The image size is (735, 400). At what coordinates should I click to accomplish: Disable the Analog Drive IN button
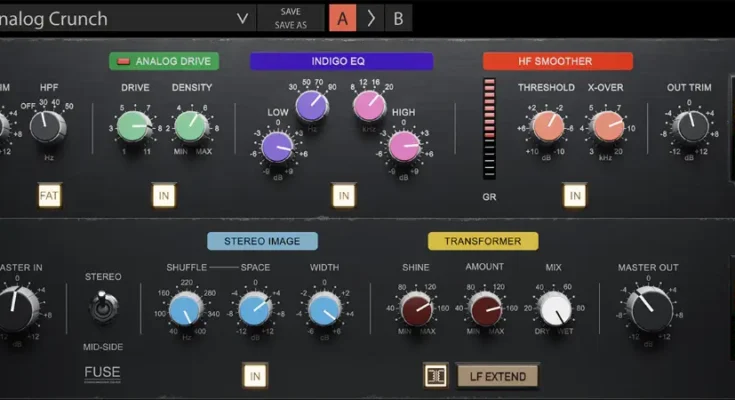[164, 195]
